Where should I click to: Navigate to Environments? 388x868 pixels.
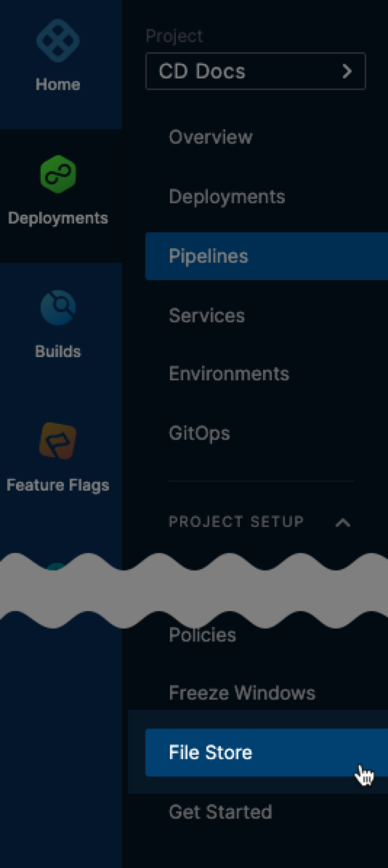pyautogui.click(x=229, y=374)
